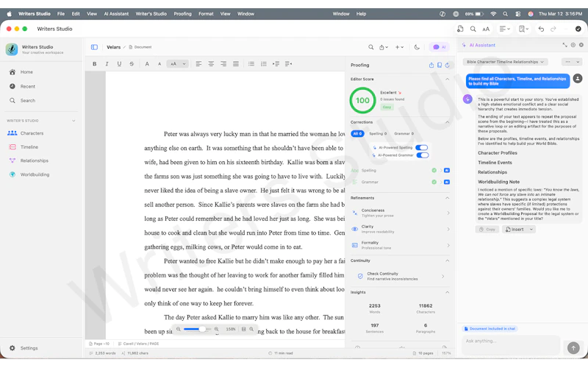Turn off AI-Powered Spelling

(421, 148)
